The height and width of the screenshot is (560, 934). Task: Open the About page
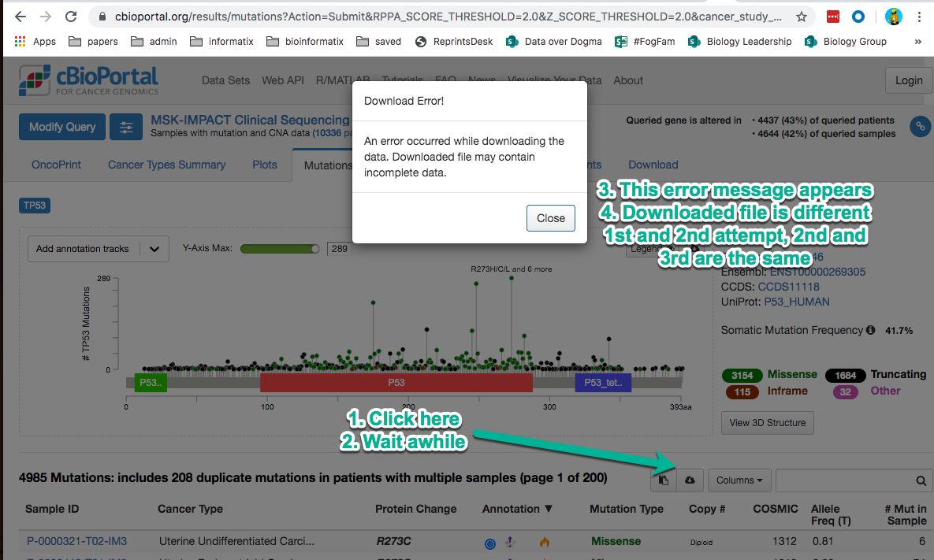[628, 80]
